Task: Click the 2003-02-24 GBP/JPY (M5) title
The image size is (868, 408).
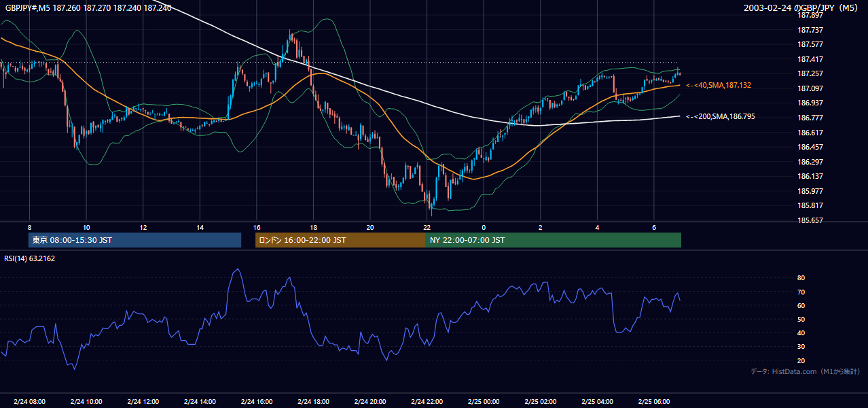Action: [x=801, y=7]
